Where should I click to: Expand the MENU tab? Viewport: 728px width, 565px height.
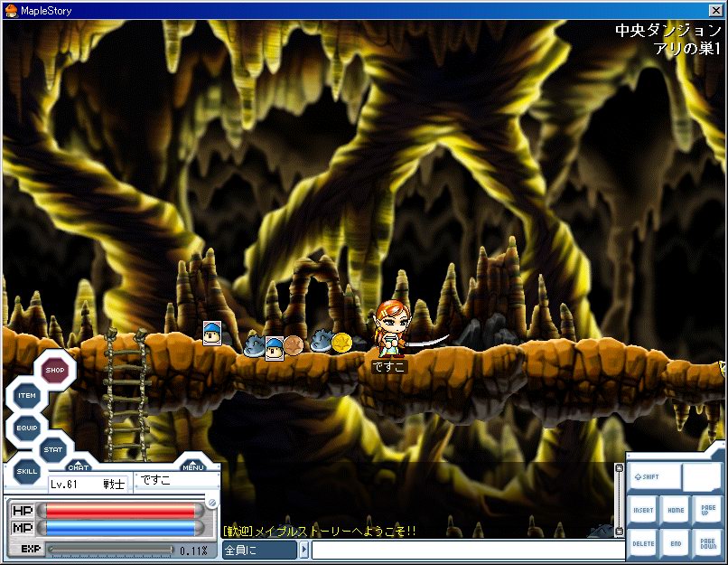pos(192,466)
